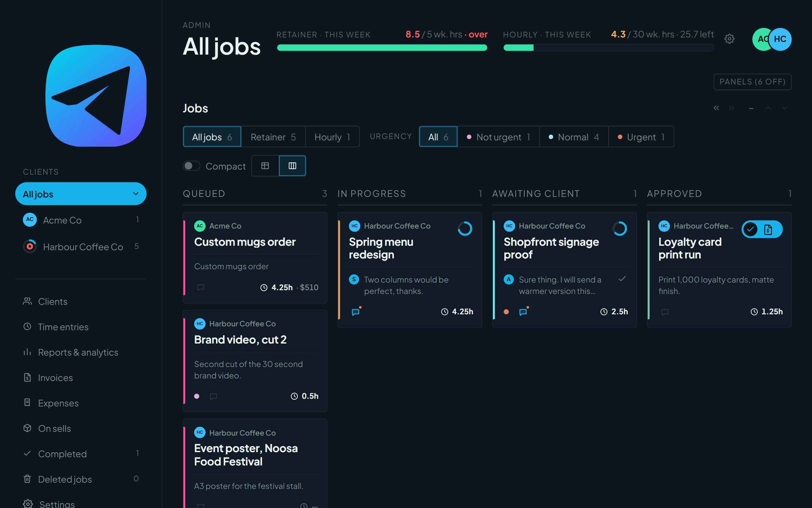Toggle the Compact switch
Image resolution: width=812 pixels, height=508 pixels.
192,166
